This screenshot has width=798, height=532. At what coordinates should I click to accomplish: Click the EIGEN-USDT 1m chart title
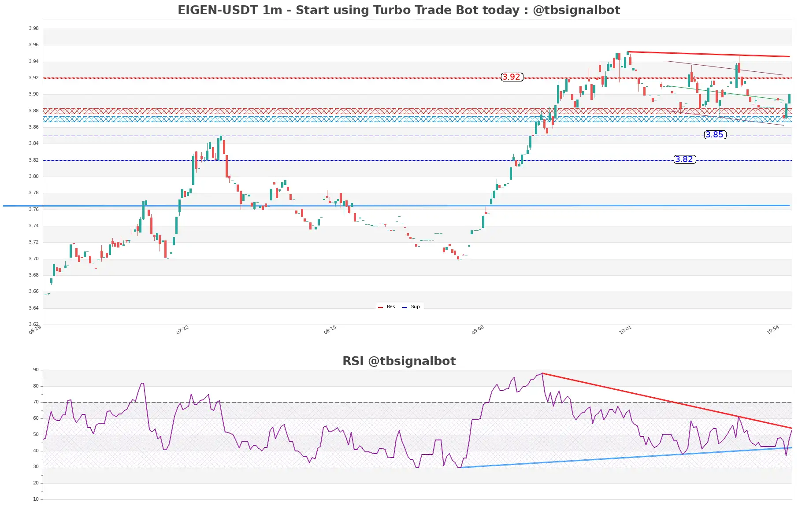click(x=399, y=10)
